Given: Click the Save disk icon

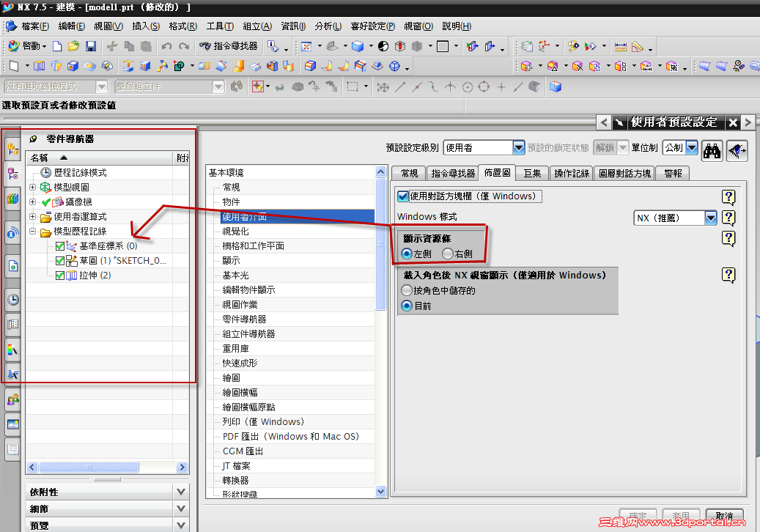Looking at the screenshot, I should [91, 46].
